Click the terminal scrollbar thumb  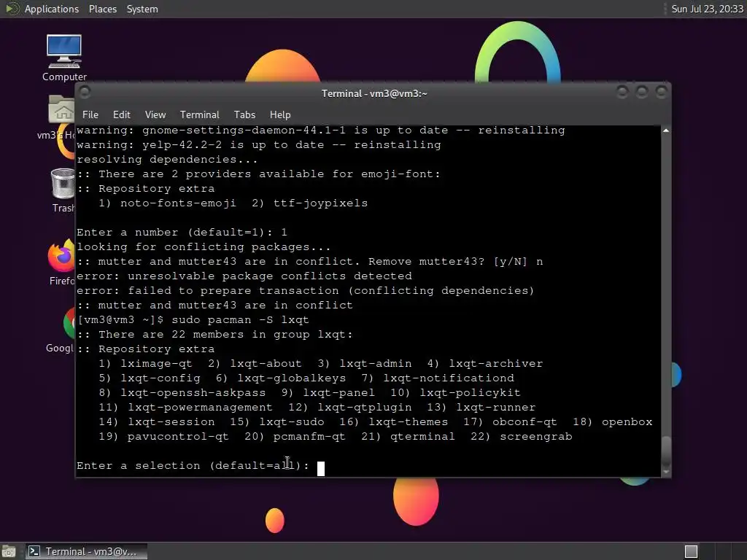click(666, 451)
